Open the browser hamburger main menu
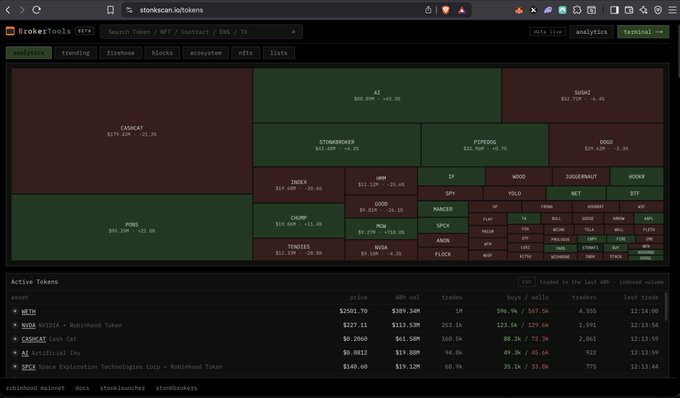Screen dimensions: 680x398 (672, 10)
